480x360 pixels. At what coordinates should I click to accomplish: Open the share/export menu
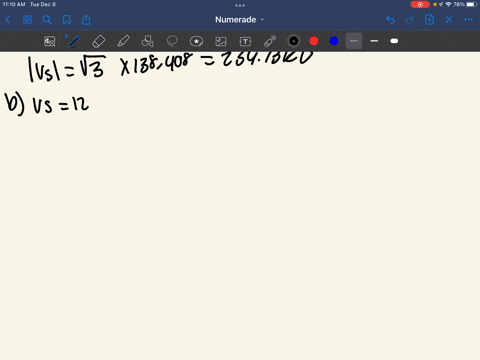pos(86,20)
